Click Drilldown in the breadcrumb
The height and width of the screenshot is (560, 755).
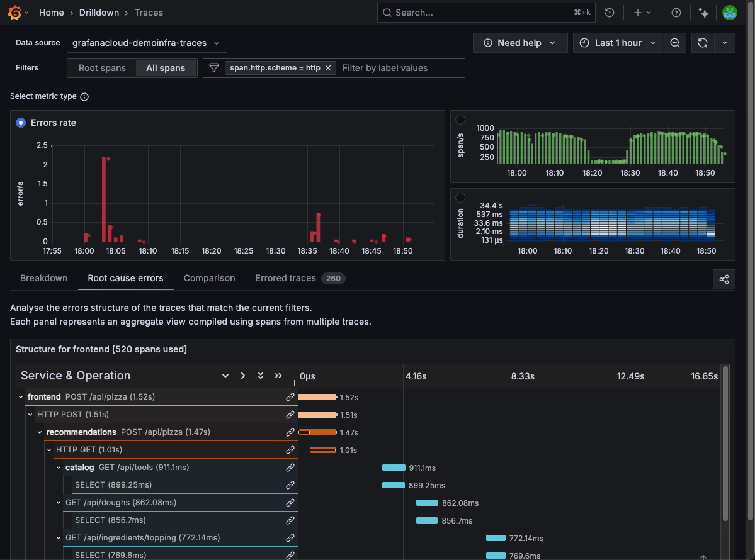pyautogui.click(x=99, y=12)
